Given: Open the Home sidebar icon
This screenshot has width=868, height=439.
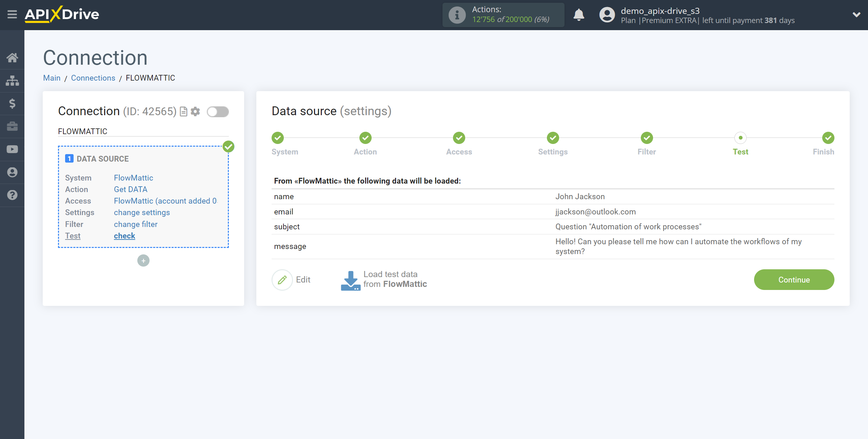Looking at the screenshot, I should (x=12, y=58).
